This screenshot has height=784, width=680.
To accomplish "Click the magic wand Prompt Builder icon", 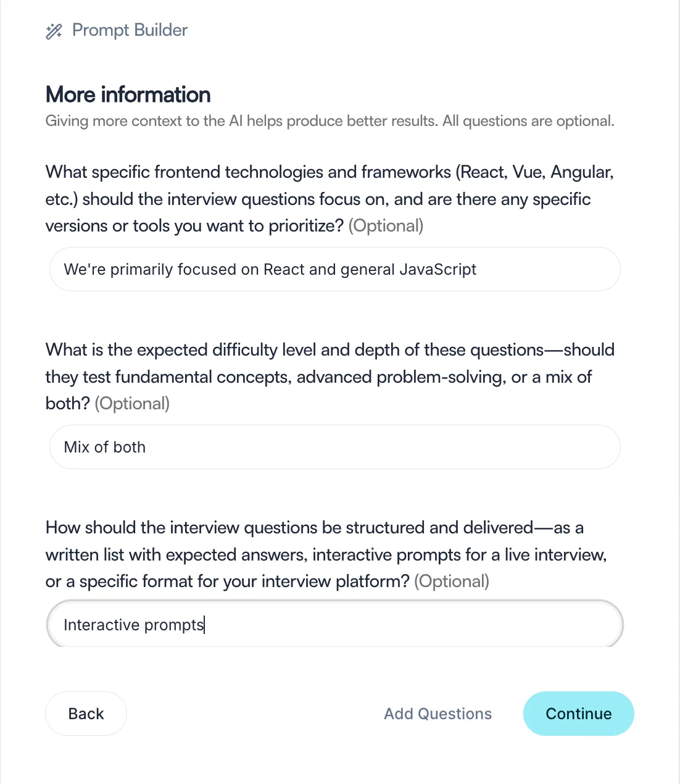I will [54, 31].
